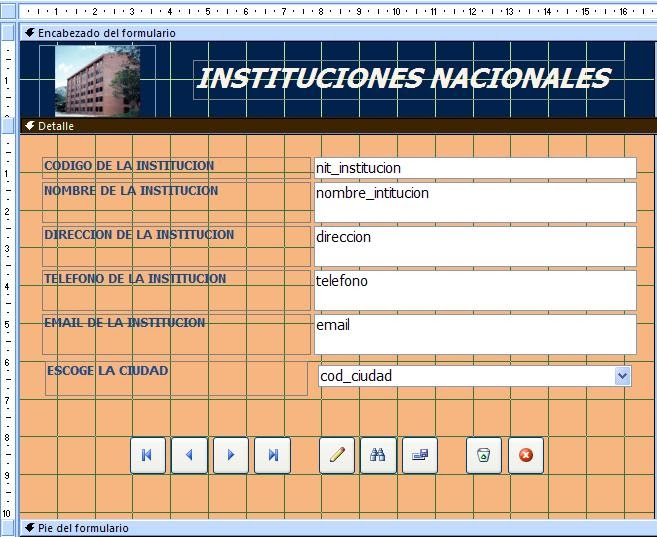Select the building photo in header
Viewport: 657px width, 537px height.
coord(98,81)
